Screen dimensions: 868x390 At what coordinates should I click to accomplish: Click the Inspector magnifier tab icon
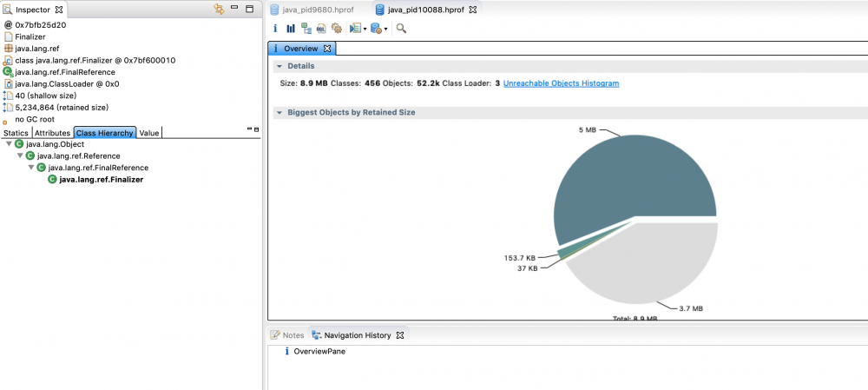[8, 10]
